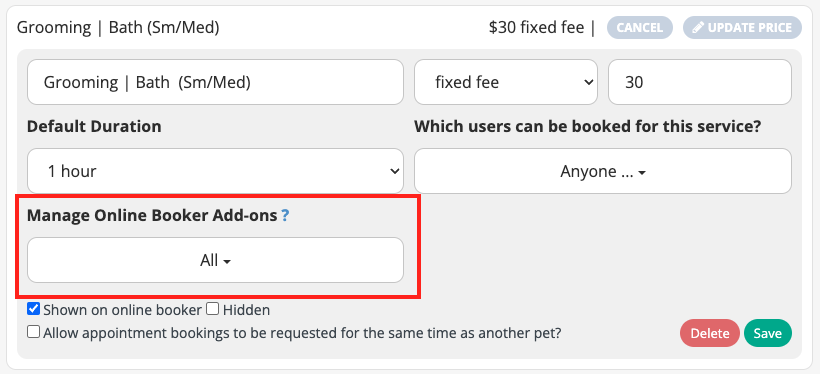Open the fixed fee type dropdown
Screen dimensions: 820x374
pos(506,82)
